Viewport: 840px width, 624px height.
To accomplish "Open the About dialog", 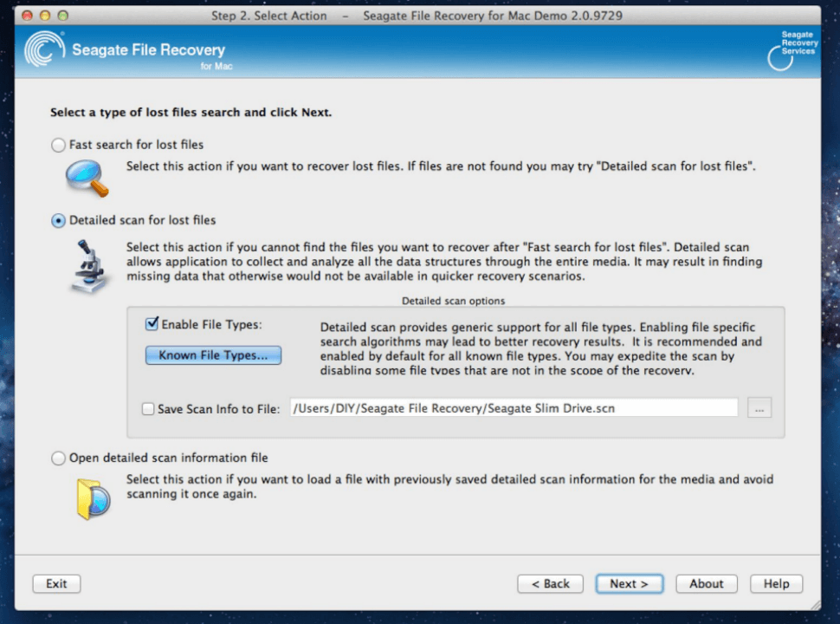I will pos(706,584).
